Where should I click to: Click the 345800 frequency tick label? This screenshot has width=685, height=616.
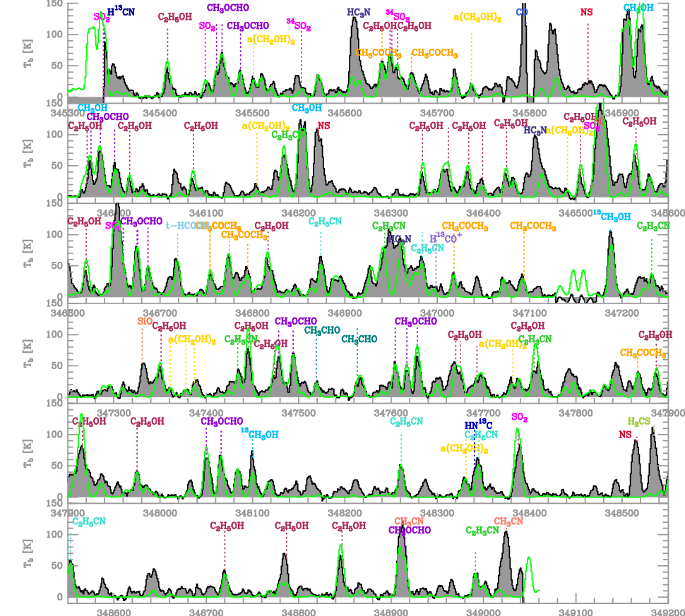tap(528, 113)
